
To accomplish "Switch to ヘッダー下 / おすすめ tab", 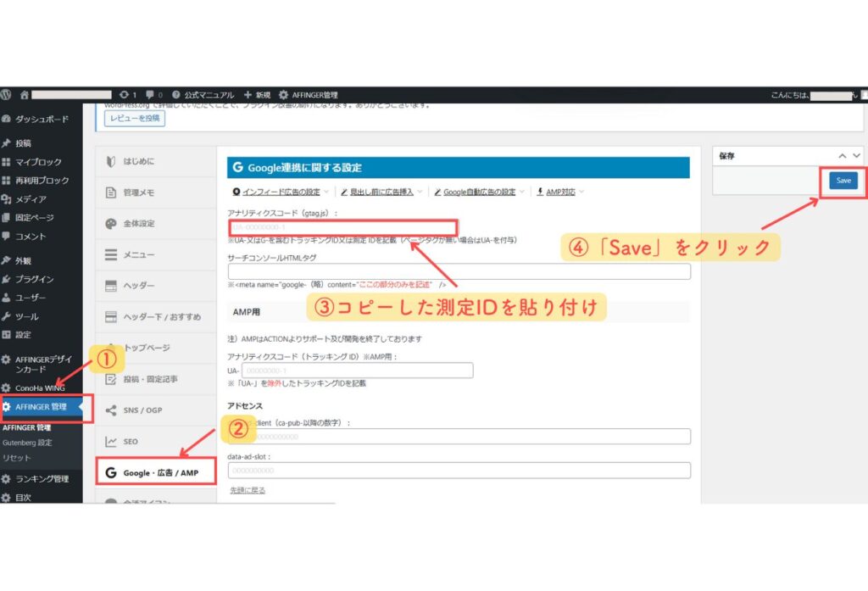I will (156, 316).
